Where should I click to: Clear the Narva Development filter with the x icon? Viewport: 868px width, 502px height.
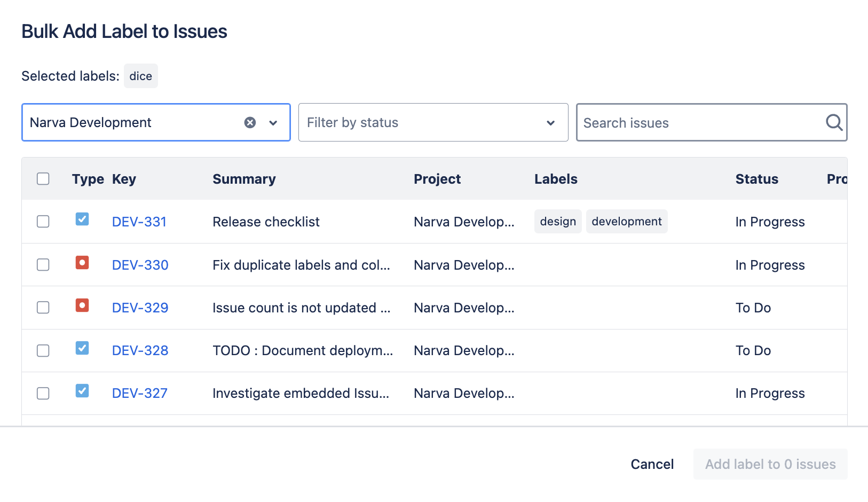click(249, 122)
